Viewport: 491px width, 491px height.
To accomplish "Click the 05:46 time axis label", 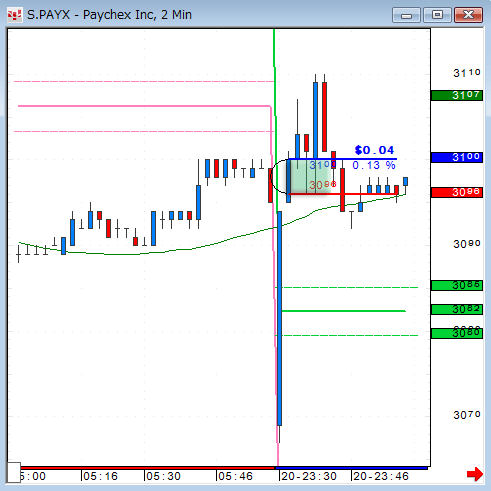I will 235,476.
